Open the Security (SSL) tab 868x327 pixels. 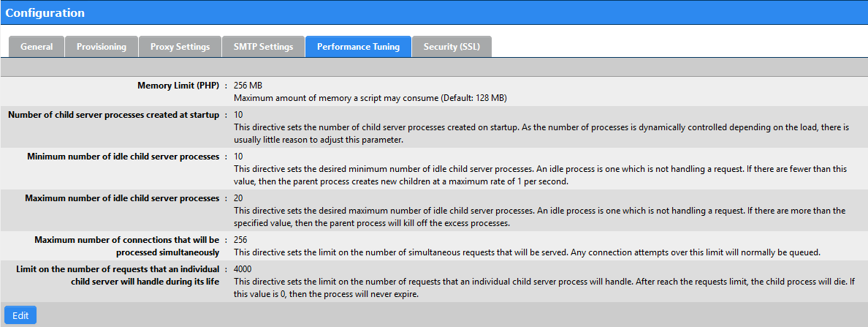tap(452, 47)
